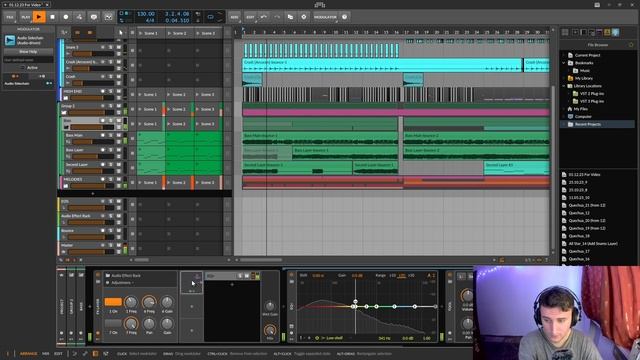Screen dimensions: 640x360
Task: Arm global Record in the transport bar
Action: coord(66,17)
